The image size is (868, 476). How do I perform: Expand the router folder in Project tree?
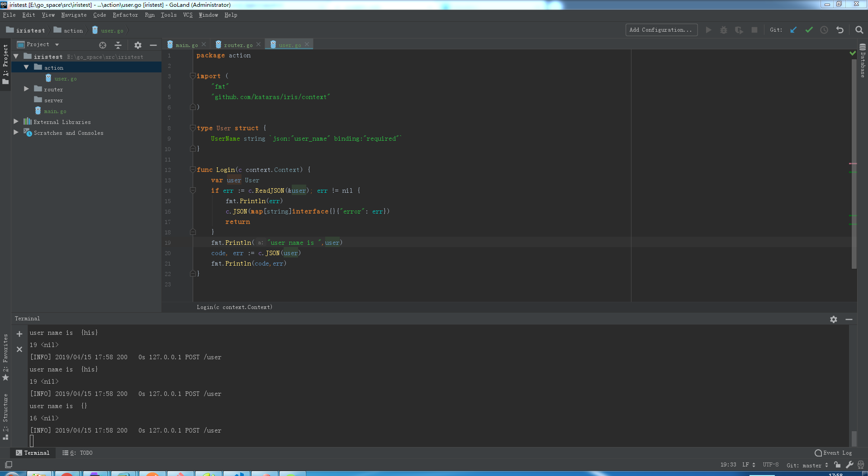point(26,89)
